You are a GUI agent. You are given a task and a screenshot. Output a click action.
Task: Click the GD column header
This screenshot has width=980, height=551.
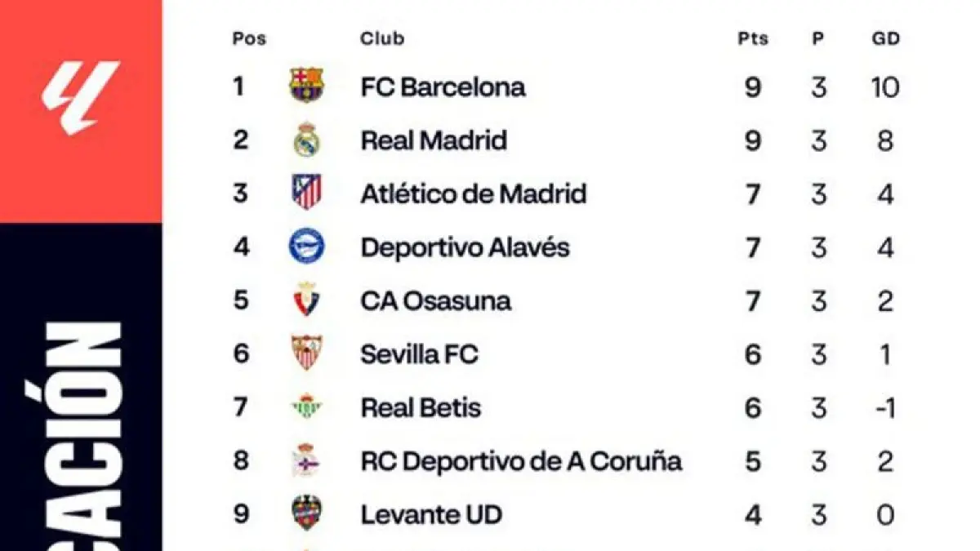(x=885, y=38)
